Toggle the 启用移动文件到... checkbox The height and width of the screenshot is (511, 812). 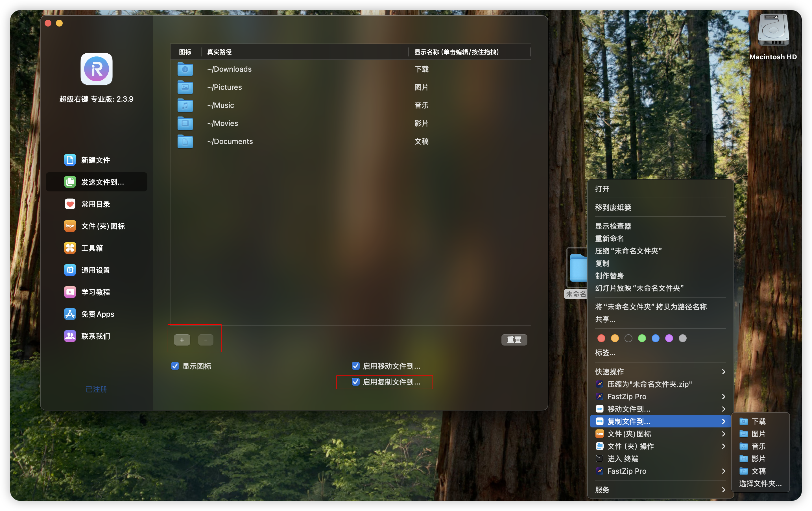tap(355, 366)
